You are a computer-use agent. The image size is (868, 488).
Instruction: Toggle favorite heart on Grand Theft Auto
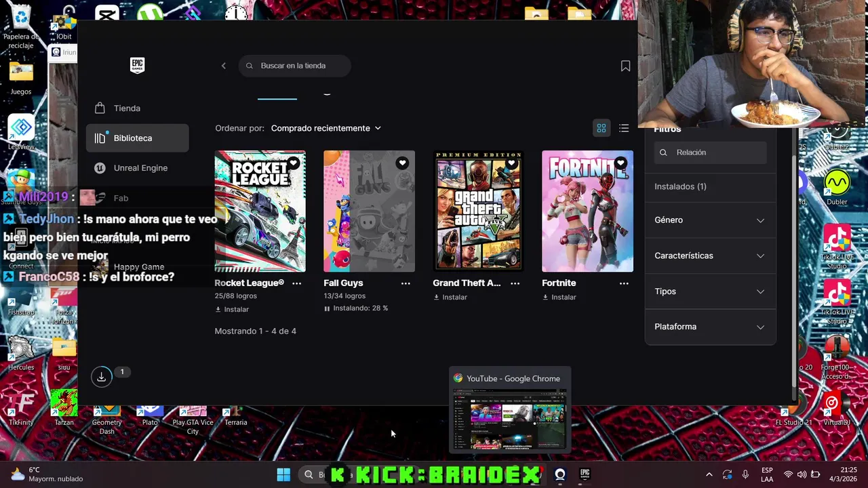pyautogui.click(x=511, y=163)
